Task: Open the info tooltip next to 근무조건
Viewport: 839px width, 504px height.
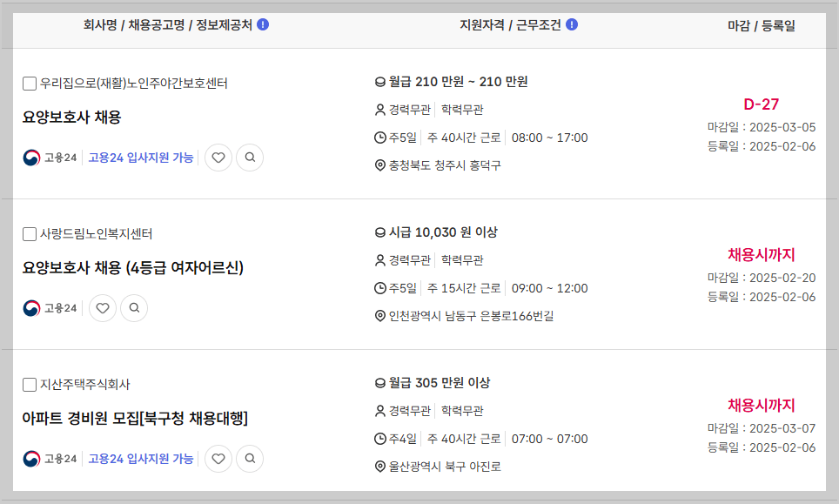Action: pyautogui.click(x=572, y=24)
